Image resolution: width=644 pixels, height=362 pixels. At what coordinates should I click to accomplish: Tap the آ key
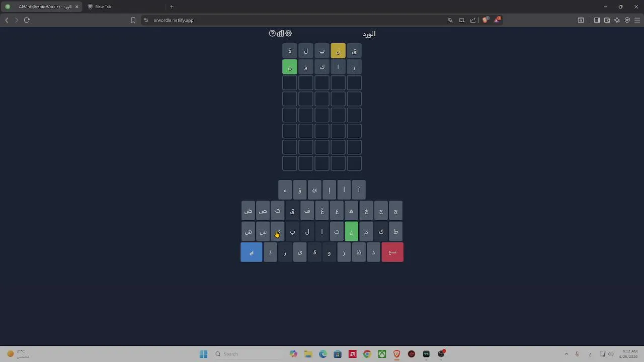tap(359, 190)
